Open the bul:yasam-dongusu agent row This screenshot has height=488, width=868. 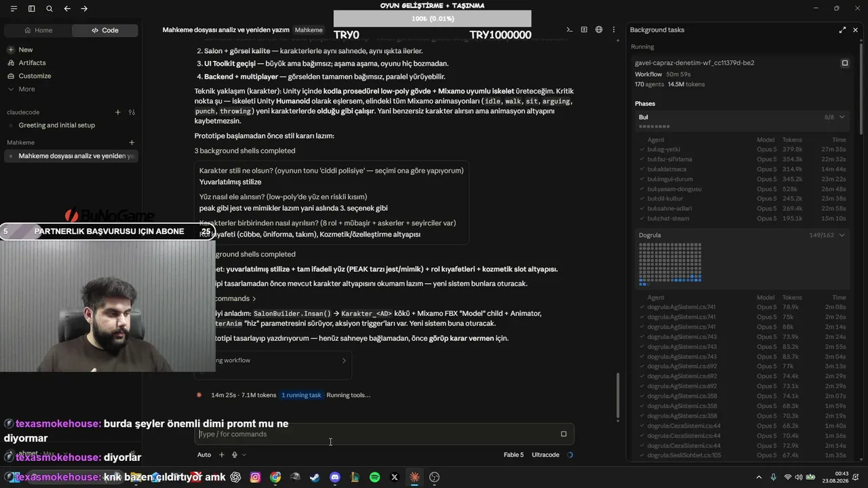[743, 189]
